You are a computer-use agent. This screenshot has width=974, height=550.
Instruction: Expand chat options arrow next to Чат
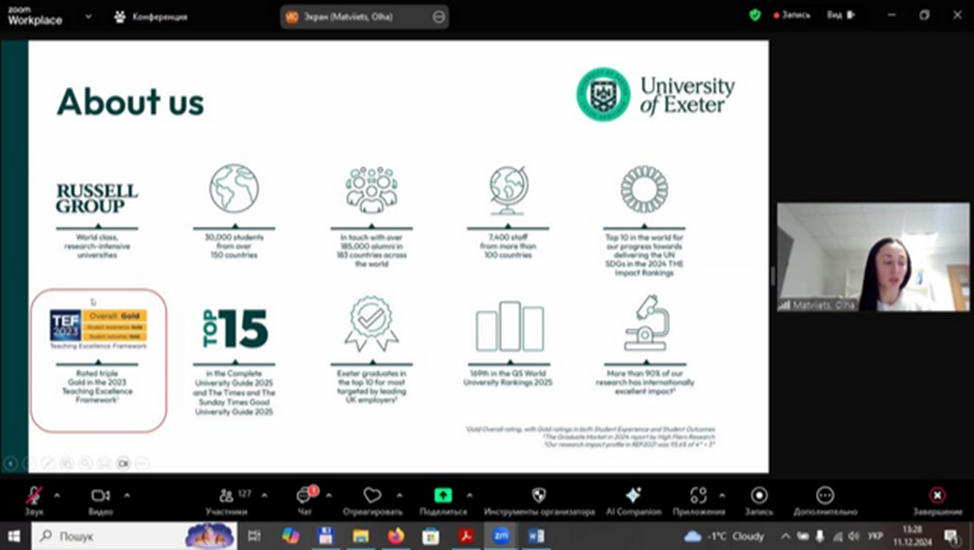329,495
